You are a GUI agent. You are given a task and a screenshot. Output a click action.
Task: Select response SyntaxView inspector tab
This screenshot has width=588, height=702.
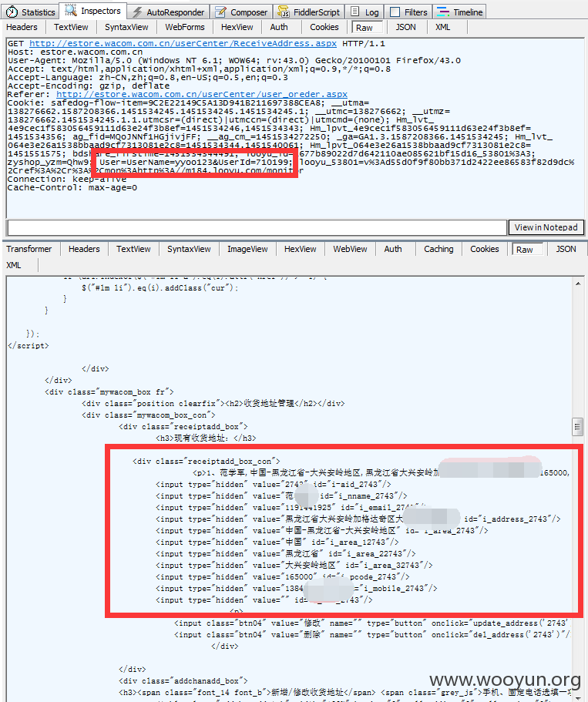click(x=189, y=250)
